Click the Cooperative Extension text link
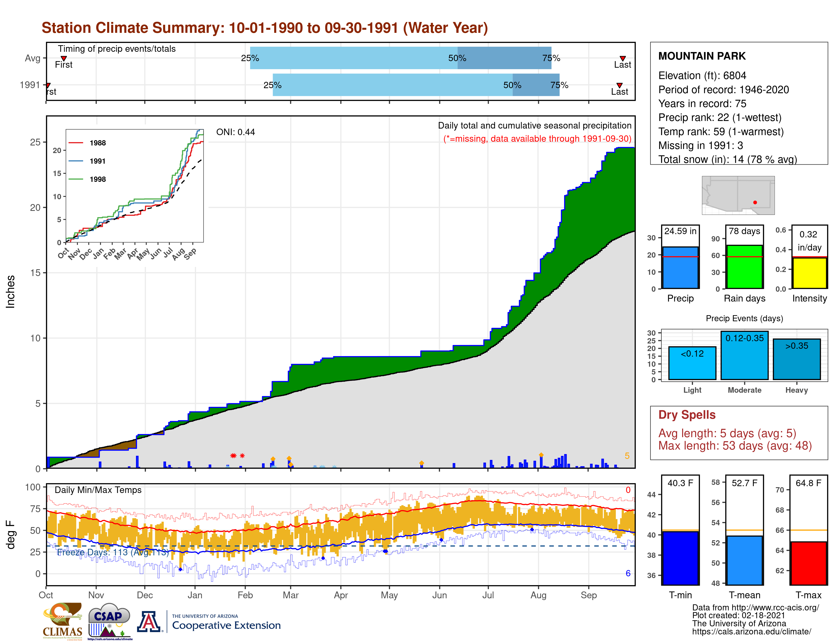Image resolution: width=834 pixels, height=644 pixels. pos(226,625)
